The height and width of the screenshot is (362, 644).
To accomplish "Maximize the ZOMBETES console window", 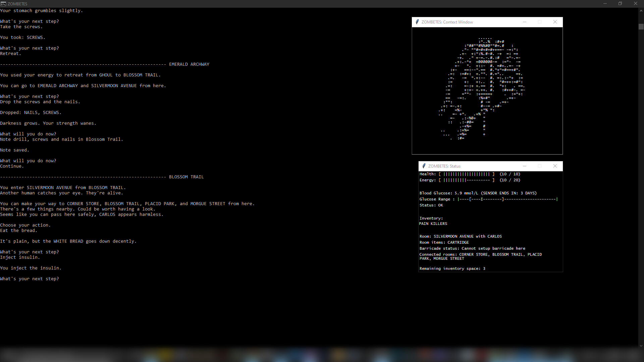I will coord(620,3).
